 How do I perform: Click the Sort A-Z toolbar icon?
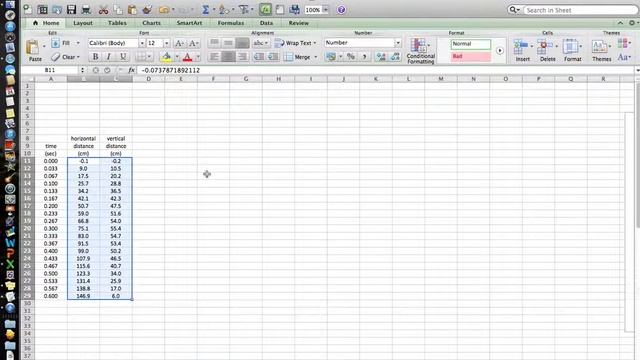click(224, 9)
